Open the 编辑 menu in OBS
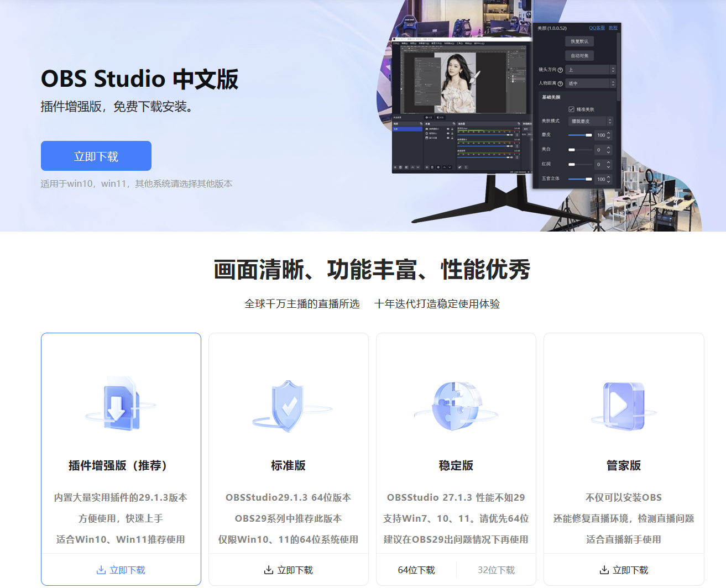Screen dimensions: 726x588 click(x=404, y=43)
